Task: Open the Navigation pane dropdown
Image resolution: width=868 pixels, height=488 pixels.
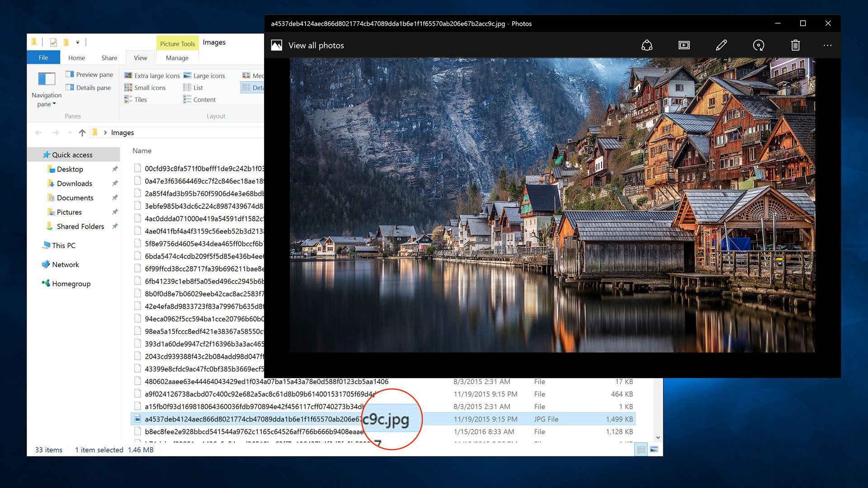Action: pos(46,100)
